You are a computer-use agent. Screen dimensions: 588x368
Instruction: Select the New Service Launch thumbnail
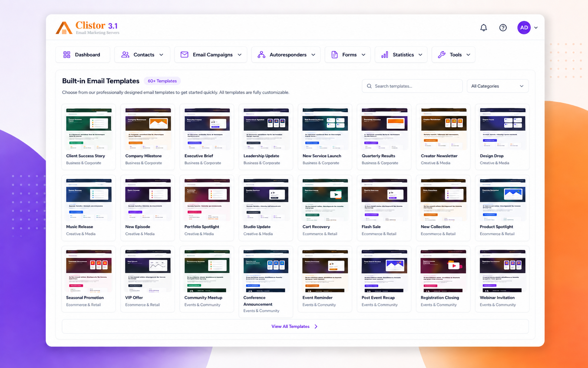pyautogui.click(x=325, y=129)
